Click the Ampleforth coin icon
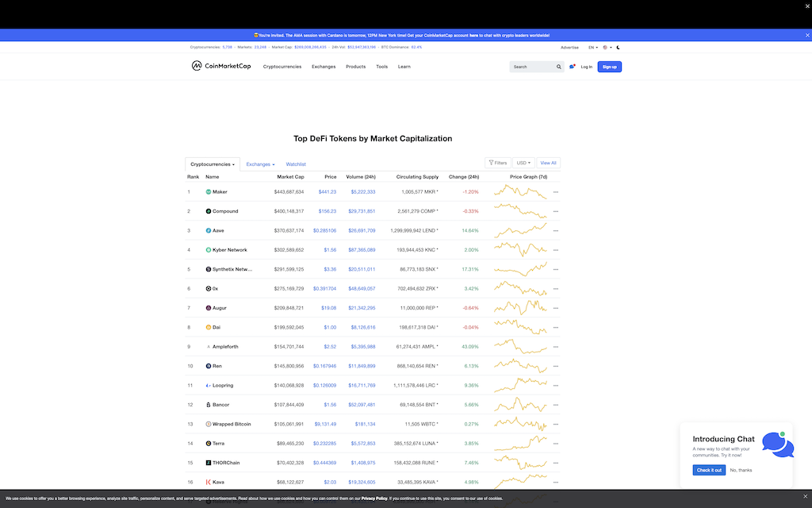Screen dimensions: 812x508 [x=209, y=347]
